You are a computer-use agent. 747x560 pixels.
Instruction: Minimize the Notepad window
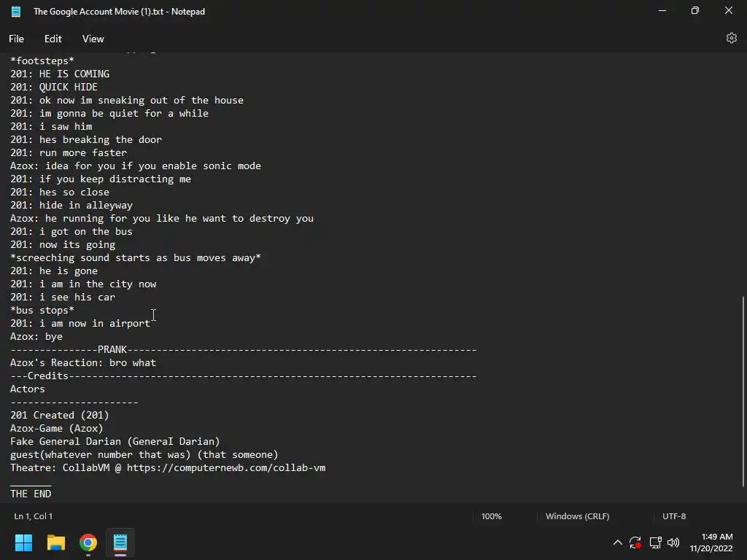tap(662, 11)
